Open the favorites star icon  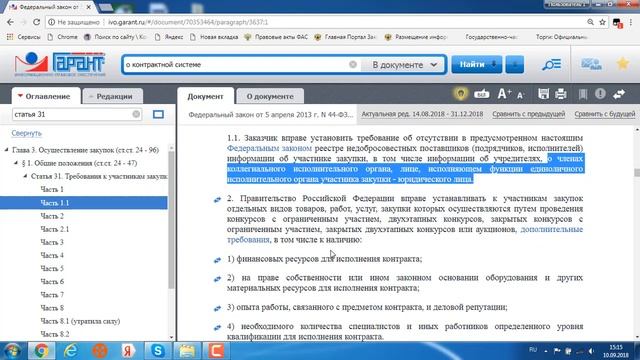(x=622, y=64)
